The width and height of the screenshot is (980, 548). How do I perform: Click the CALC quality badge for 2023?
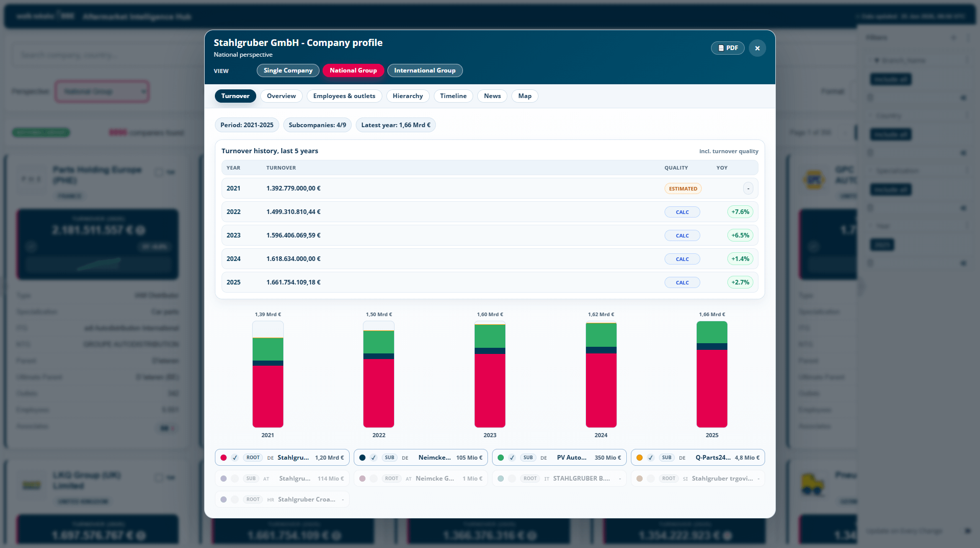[682, 235]
